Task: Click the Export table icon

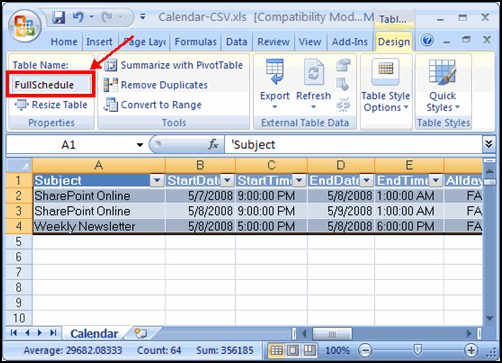Action: point(275,71)
